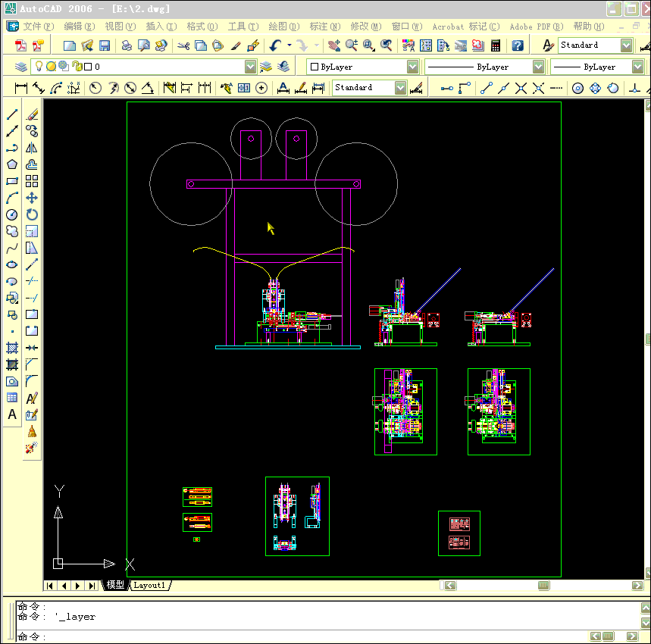The width and height of the screenshot is (651, 644).
Task: Click layer 0 color swatch
Action: click(88, 67)
